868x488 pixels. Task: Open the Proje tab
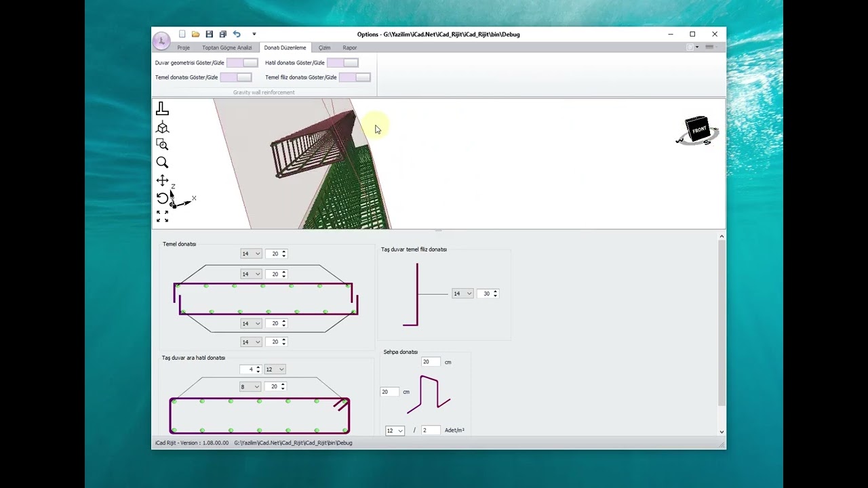183,47
